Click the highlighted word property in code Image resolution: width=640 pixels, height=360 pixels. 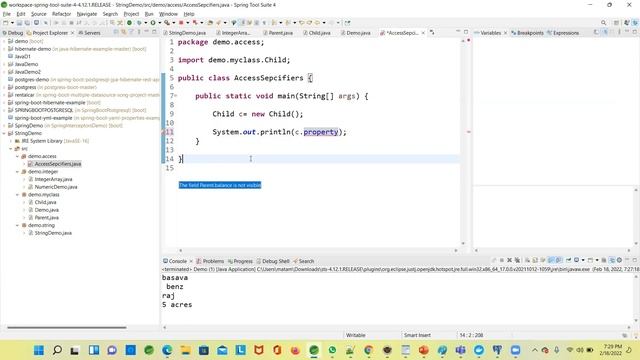coord(321,132)
